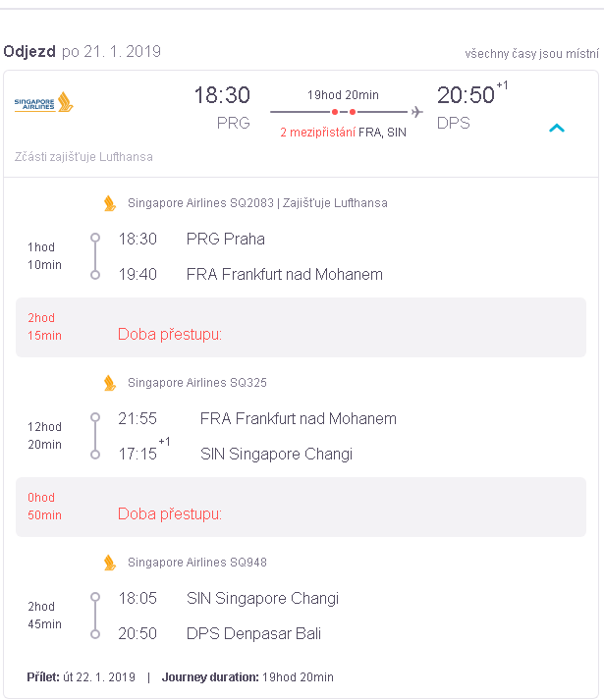Click FRA Frankfurt nad Mohanem arrival row
This screenshot has height=700, width=604.
[250, 274]
